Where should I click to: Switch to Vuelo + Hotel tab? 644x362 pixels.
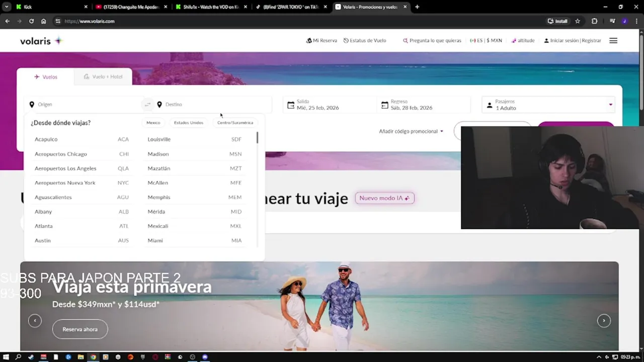[x=103, y=77]
